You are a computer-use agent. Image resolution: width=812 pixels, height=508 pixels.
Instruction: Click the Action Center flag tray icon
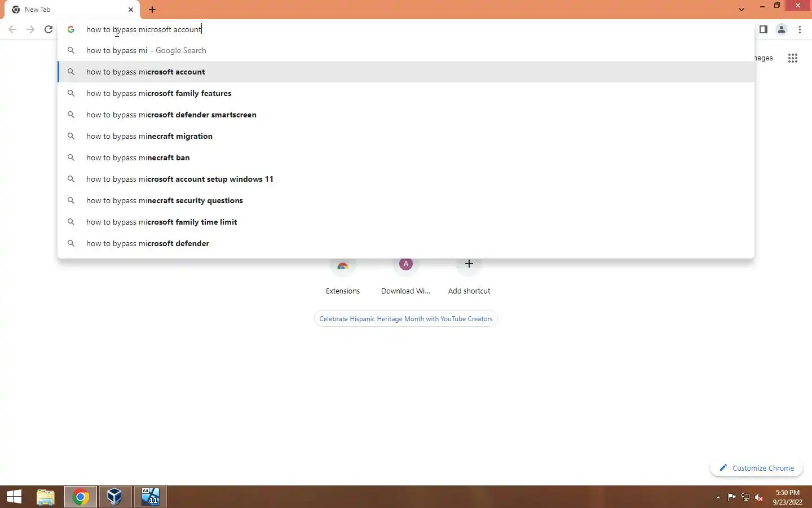(x=732, y=497)
